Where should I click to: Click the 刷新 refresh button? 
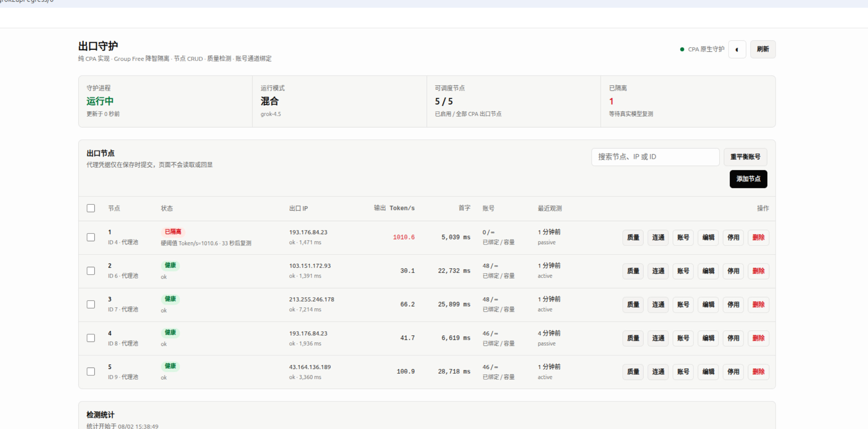[763, 49]
